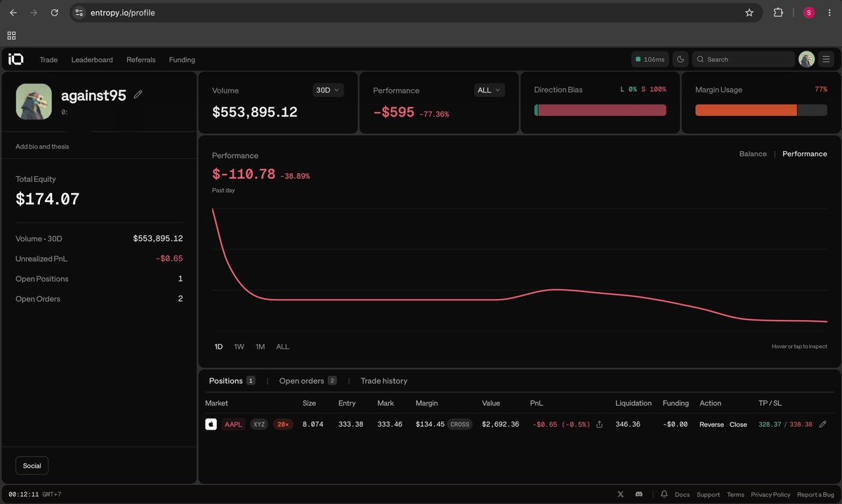Select the 1D chart range
The width and height of the screenshot is (842, 504).
click(218, 347)
